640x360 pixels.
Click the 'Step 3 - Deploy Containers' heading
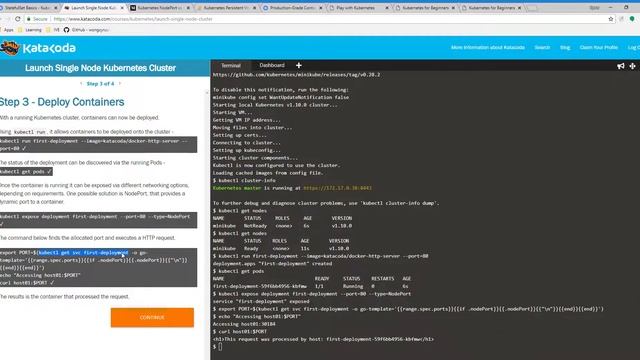pyautogui.click(x=62, y=102)
